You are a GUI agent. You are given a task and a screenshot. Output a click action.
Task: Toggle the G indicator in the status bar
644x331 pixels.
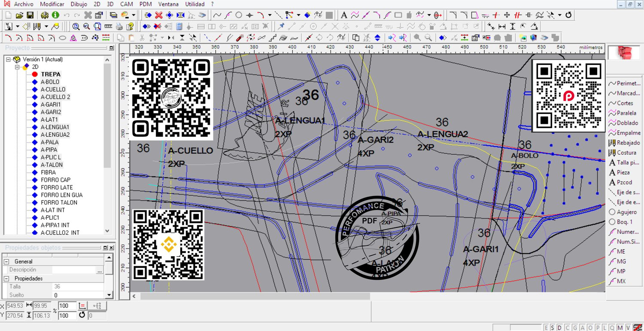coord(574,328)
